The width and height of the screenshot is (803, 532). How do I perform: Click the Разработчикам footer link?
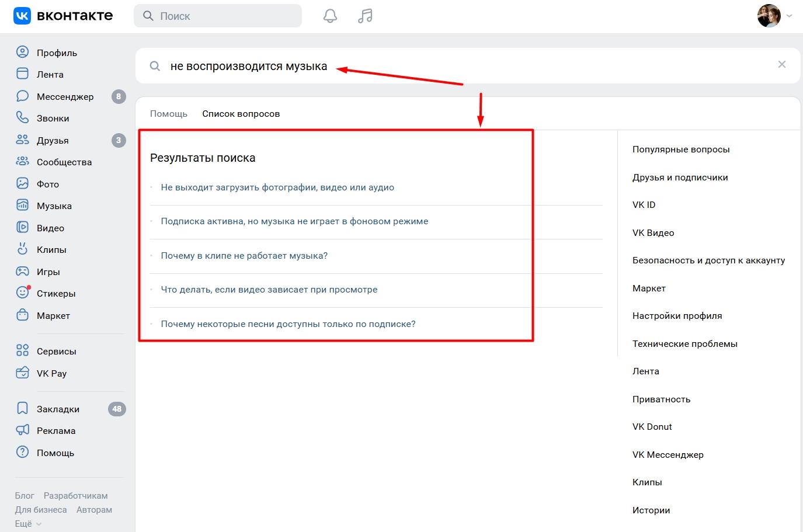[75, 496]
